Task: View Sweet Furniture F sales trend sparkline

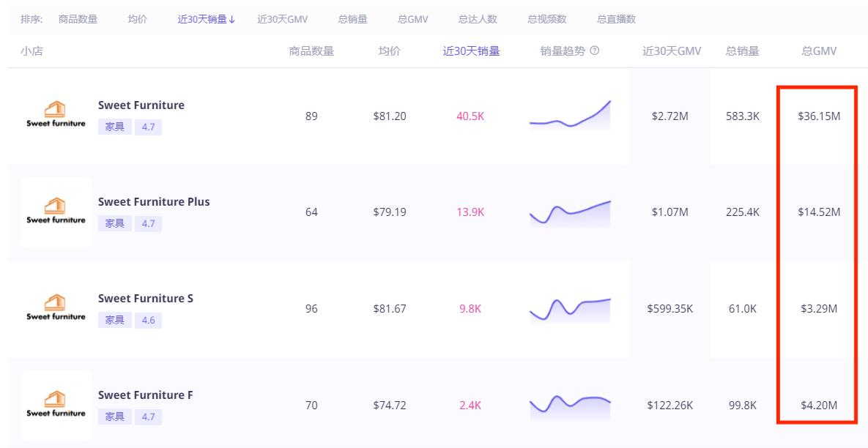Action: [x=570, y=404]
